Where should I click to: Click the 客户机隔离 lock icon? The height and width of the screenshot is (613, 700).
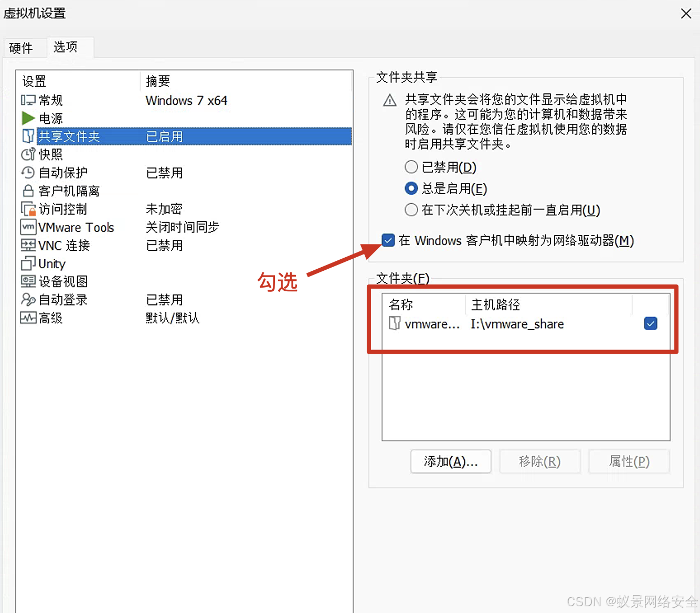click(x=28, y=191)
